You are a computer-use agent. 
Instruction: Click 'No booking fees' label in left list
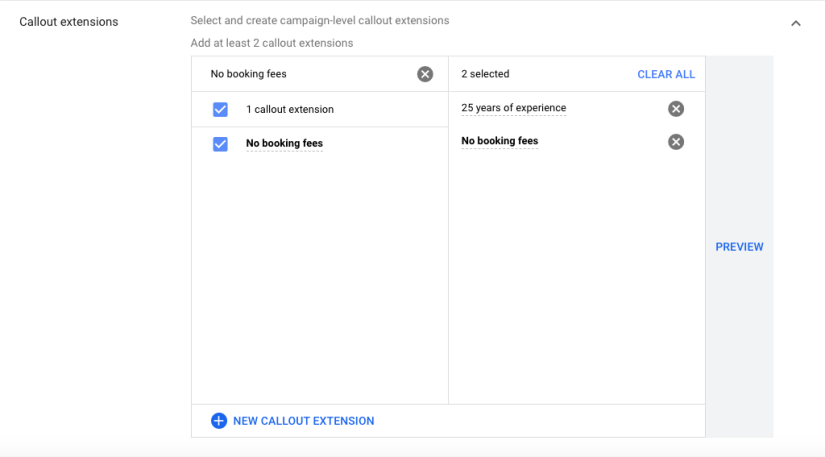(284, 143)
